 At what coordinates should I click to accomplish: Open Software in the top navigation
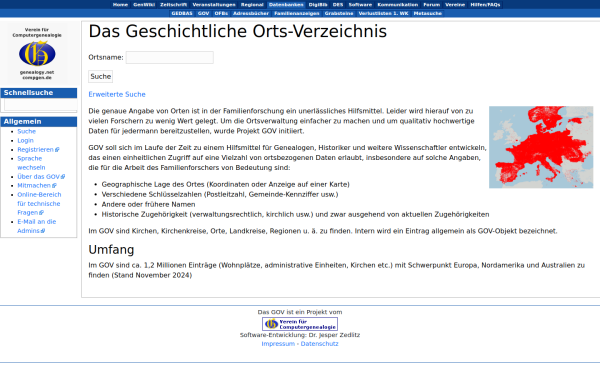[x=360, y=5]
